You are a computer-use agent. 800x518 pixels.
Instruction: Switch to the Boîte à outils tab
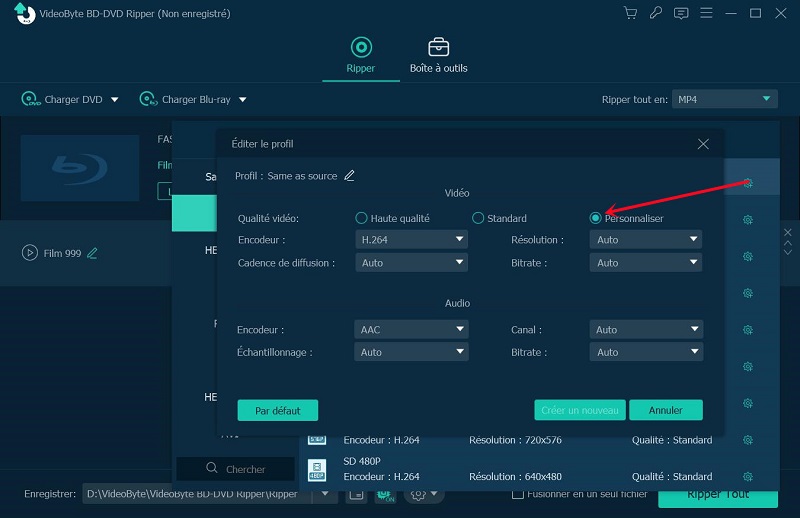(x=439, y=55)
